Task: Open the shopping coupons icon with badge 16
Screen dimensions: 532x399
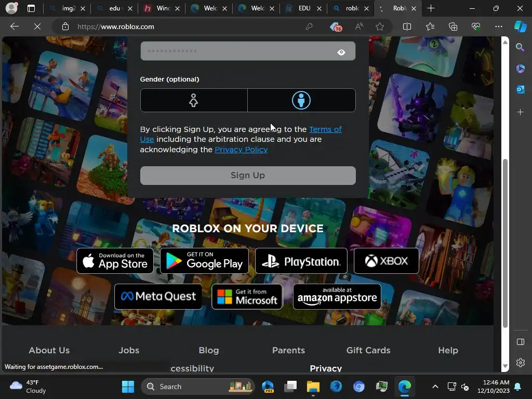Action: click(336, 27)
